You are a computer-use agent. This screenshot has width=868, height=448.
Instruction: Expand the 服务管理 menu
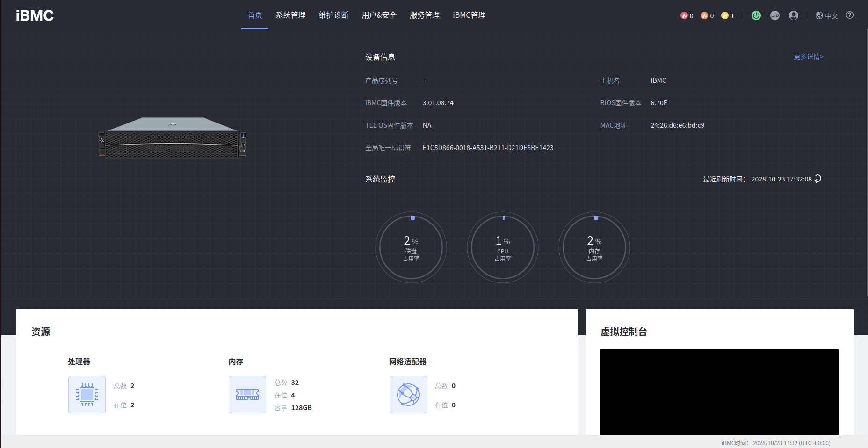click(425, 15)
